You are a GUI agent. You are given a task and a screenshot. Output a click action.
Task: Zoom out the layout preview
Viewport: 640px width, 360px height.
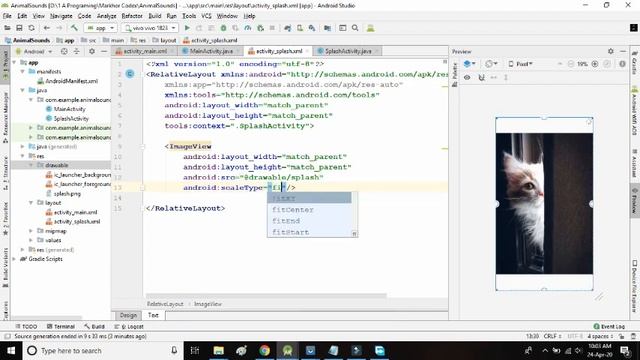[x=571, y=64]
